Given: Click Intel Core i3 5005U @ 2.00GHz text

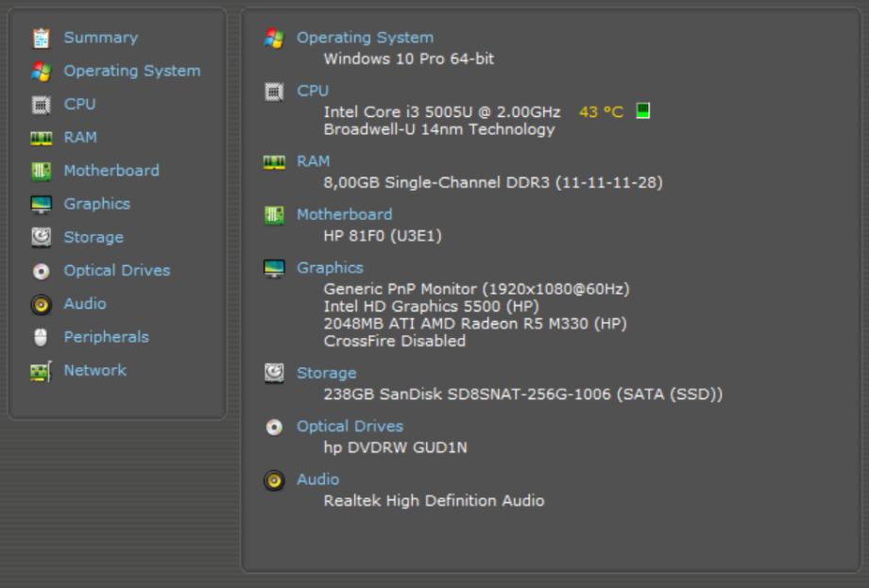Looking at the screenshot, I should [x=442, y=111].
